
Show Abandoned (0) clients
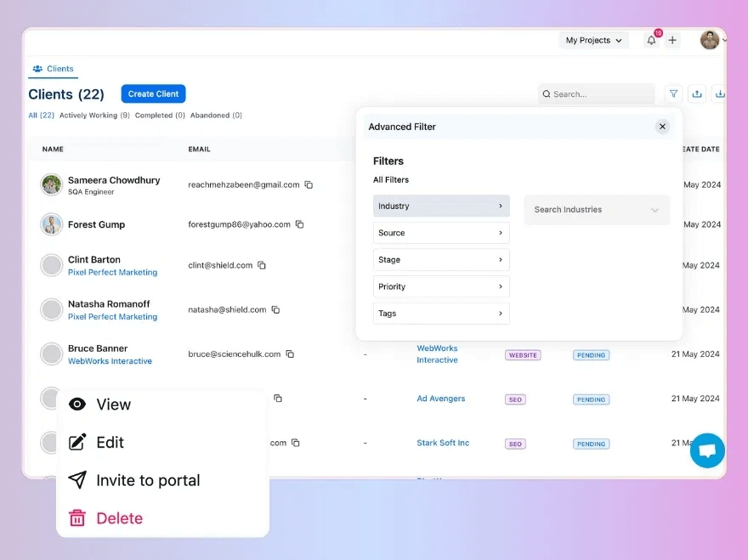(216, 116)
